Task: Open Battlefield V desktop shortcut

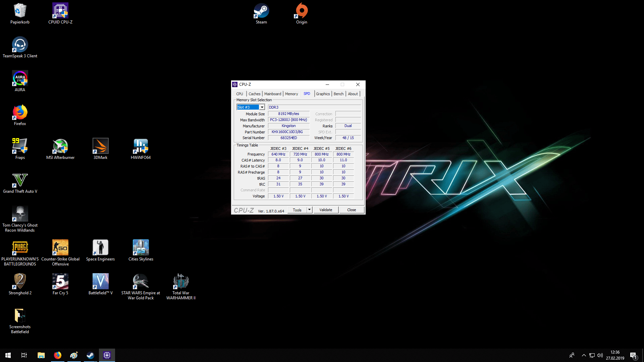Action: (x=100, y=285)
